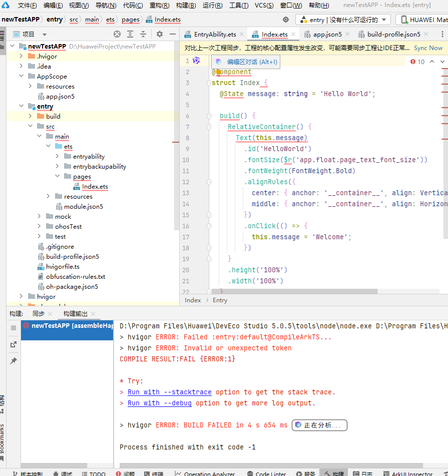Open the 构建(B) menu in the menu bar
This screenshot has width=448, height=476.
click(x=186, y=6)
